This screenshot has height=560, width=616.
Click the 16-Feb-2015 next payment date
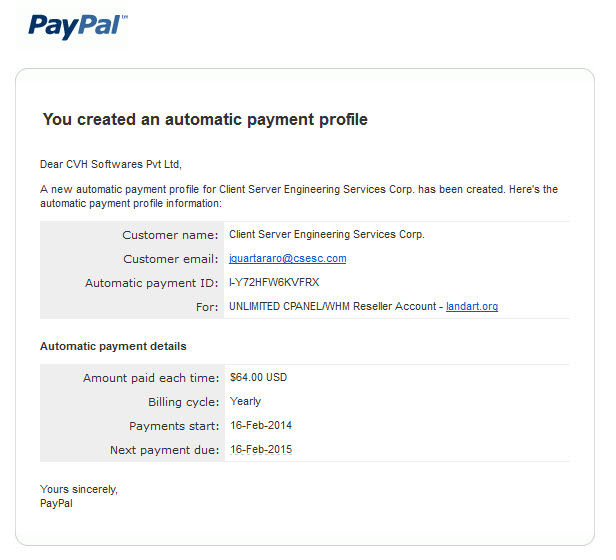(261, 449)
